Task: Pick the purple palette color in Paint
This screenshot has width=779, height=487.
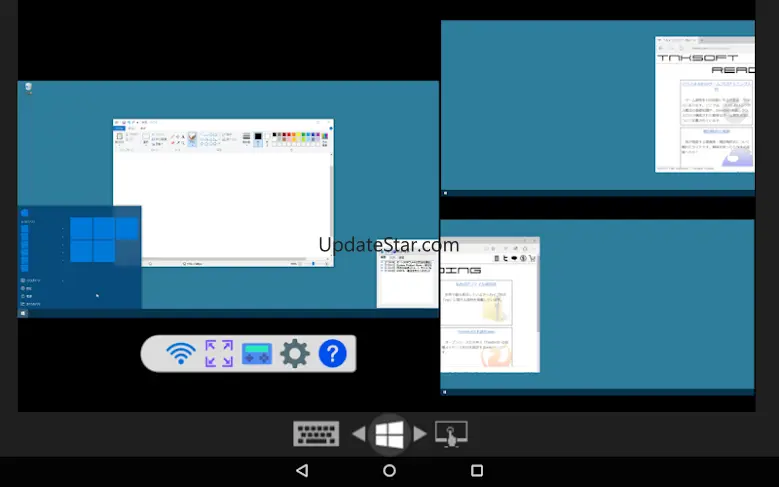Action: [x=318, y=135]
